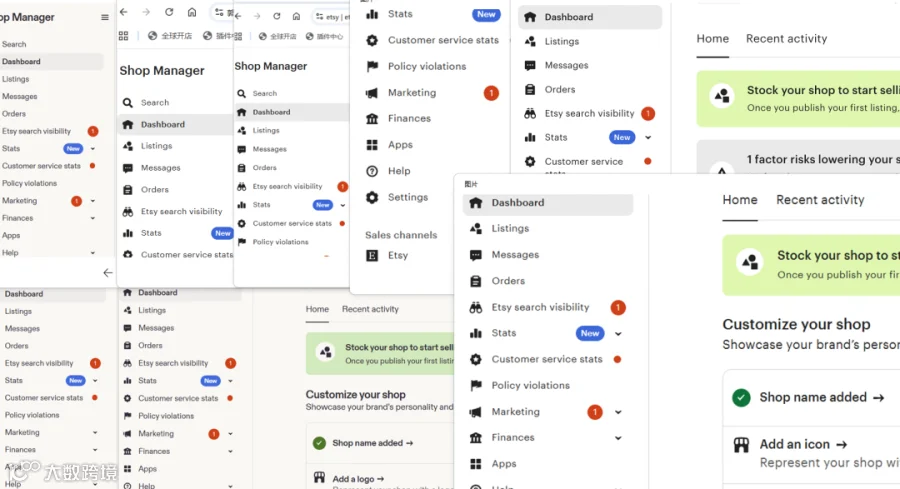Collapse the sidebar with the left arrow below Help
The image size is (900, 489).
pos(107,273)
